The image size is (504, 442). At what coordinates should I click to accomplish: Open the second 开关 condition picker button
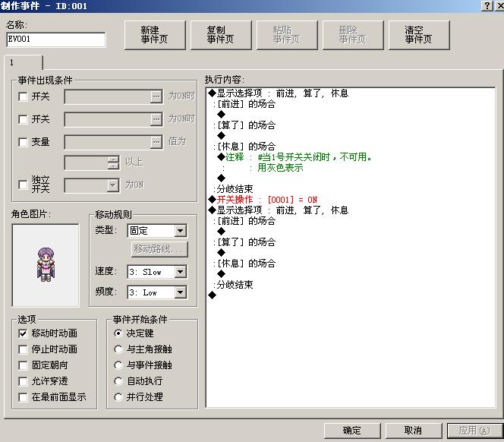156,119
